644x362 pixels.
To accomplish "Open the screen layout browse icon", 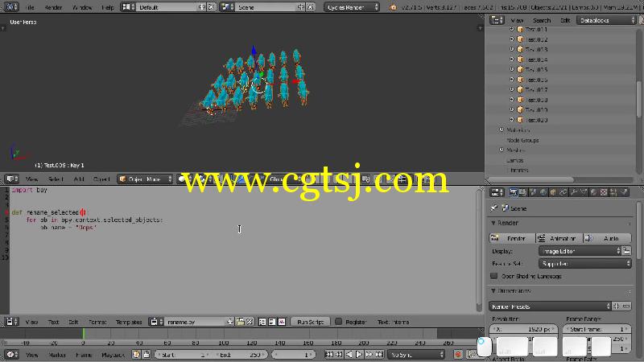I will (128, 7).
